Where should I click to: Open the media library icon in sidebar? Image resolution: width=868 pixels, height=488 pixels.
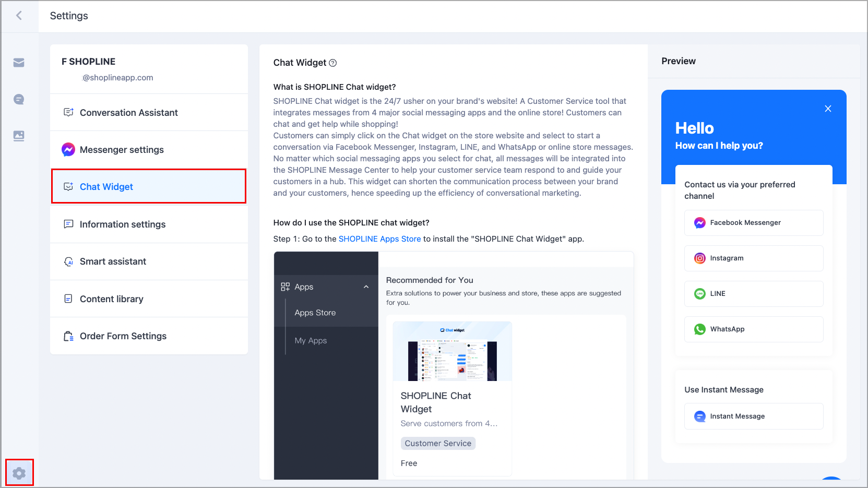coord(19,136)
